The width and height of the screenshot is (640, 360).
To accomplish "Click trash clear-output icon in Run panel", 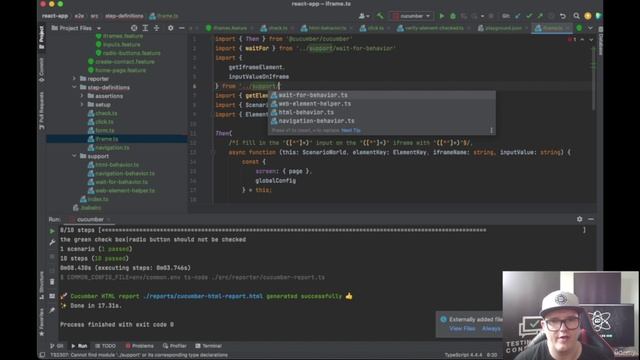I will click(x=52, y=282).
